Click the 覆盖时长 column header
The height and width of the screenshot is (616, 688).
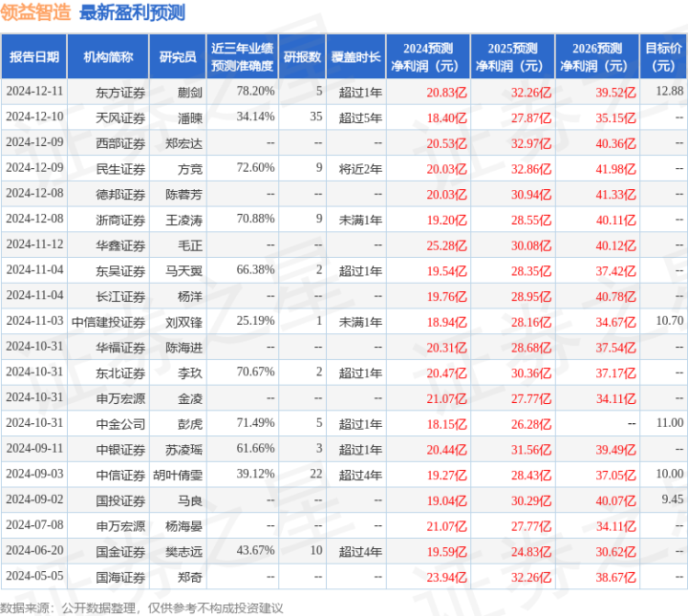pyautogui.click(x=355, y=57)
